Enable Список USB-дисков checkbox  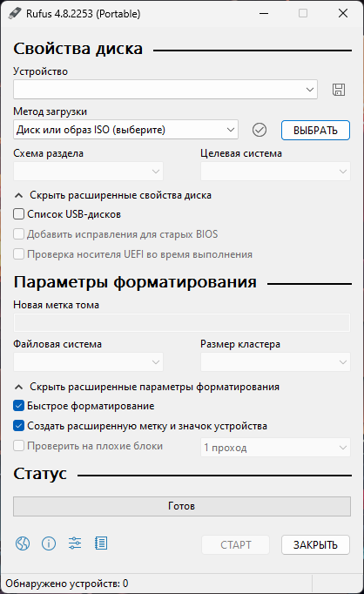pos(18,214)
